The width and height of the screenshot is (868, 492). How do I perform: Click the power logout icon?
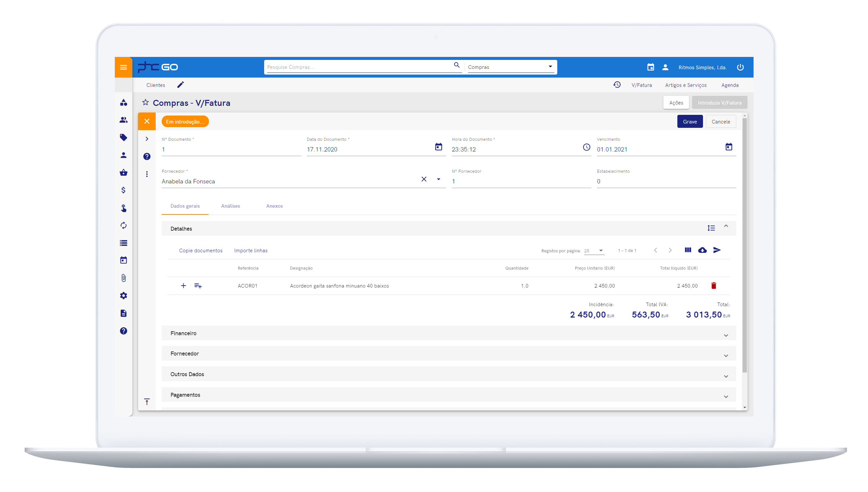[740, 67]
